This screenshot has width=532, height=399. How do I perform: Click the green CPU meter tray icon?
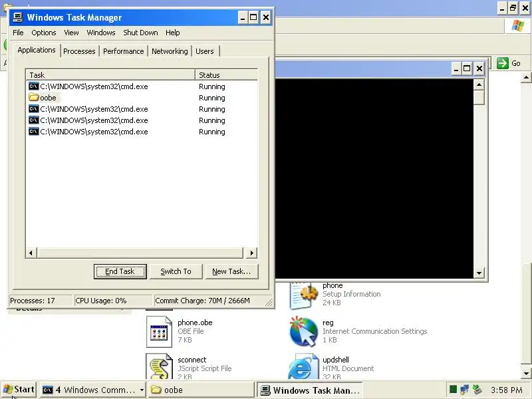tap(453, 390)
